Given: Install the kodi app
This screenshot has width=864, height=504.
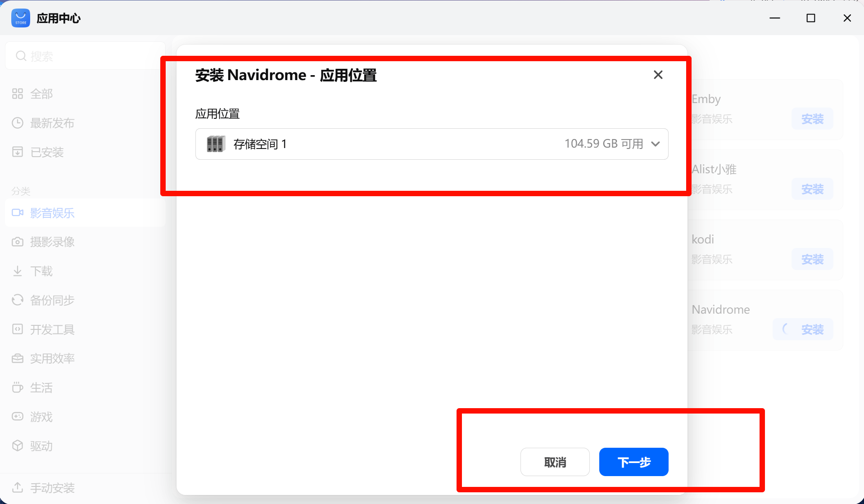Looking at the screenshot, I should tap(812, 259).
